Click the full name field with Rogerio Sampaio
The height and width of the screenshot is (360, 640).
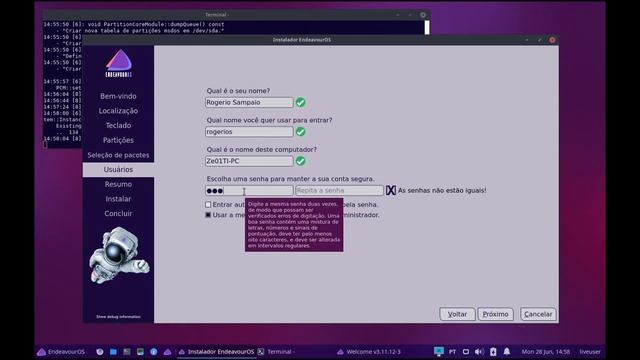[x=249, y=102]
